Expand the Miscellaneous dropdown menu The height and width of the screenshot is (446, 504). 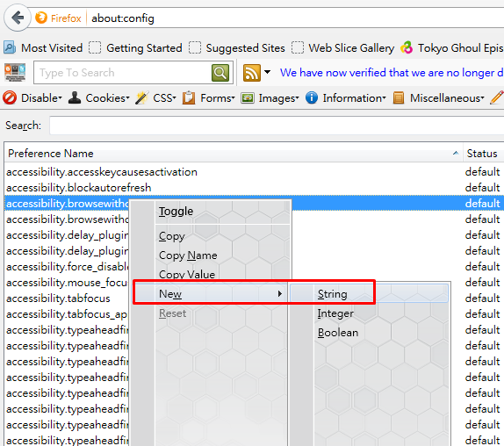click(439, 97)
